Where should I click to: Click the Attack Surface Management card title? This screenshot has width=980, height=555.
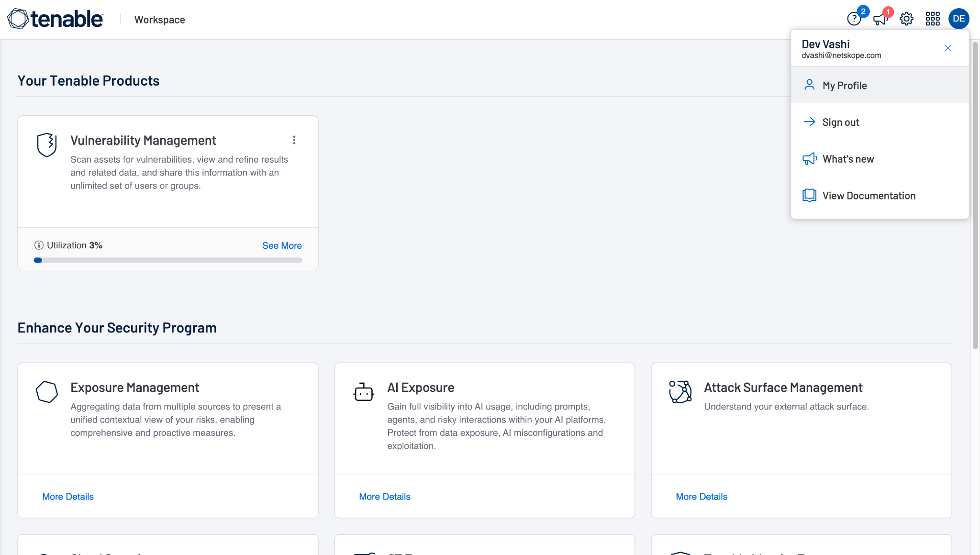pos(783,388)
